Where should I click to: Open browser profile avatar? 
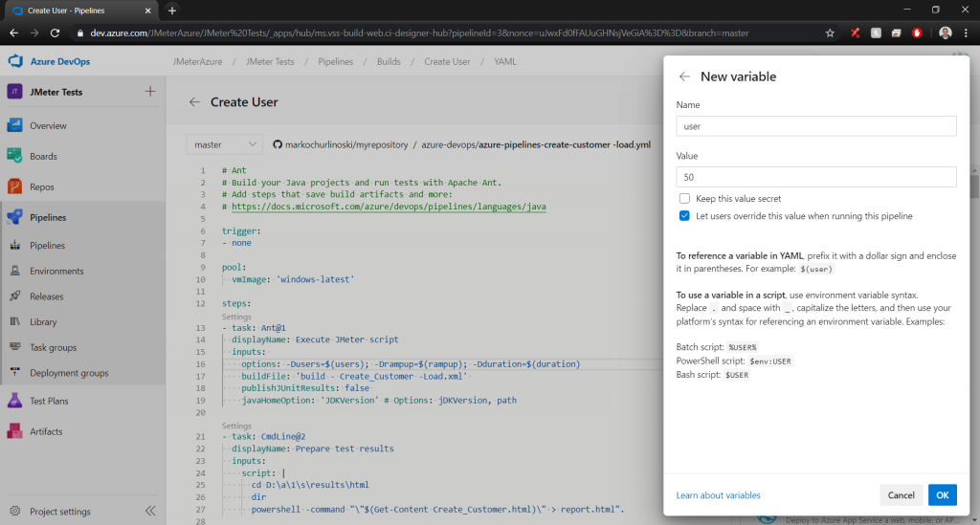click(x=946, y=33)
